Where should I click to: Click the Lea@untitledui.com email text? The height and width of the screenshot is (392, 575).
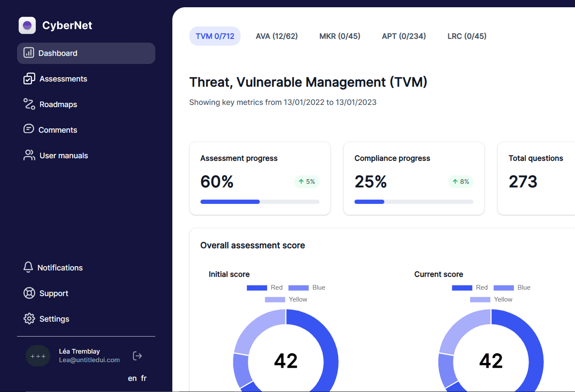coord(90,360)
